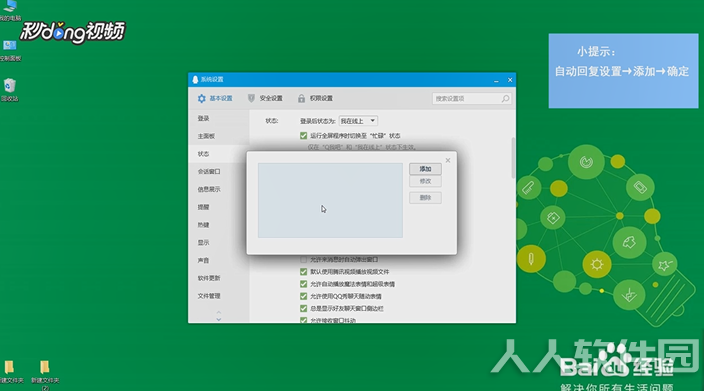704x391 pixels.
Task: Toggle 允许自动播放魔法表情和超级表情 checkbox
Action: [x=304, y=284]
